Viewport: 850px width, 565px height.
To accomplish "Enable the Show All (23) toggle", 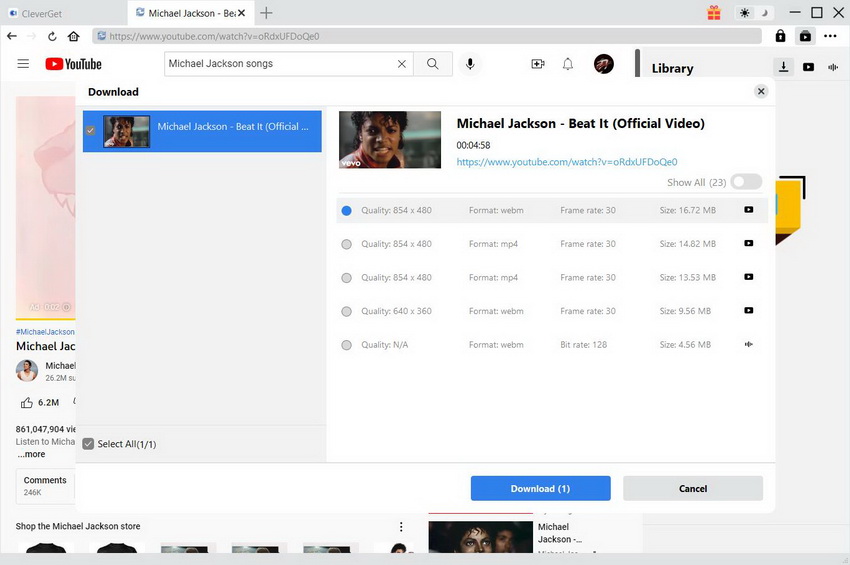I will [x=746, y=182].
